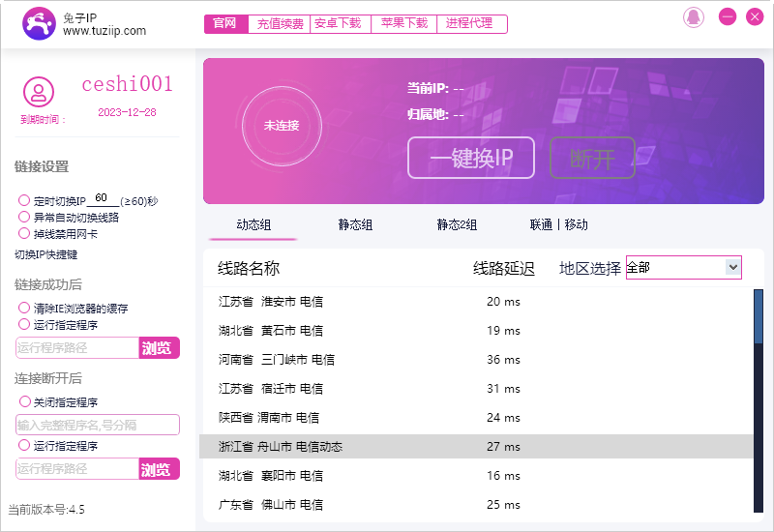This screenshot has height=532, width=774.
Task: Select line 江苏省 宿迁市 电信
Action: tap(476, 389)
